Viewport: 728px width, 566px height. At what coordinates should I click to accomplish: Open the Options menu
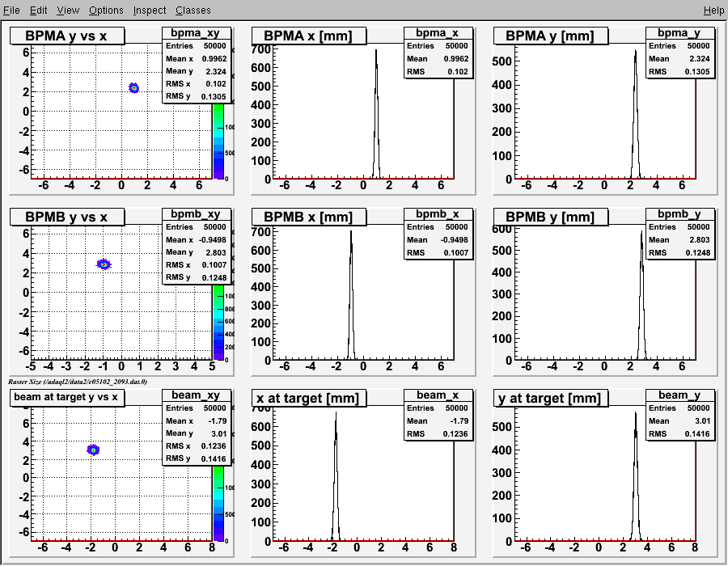pyautogui.click(x=106, y=11)
